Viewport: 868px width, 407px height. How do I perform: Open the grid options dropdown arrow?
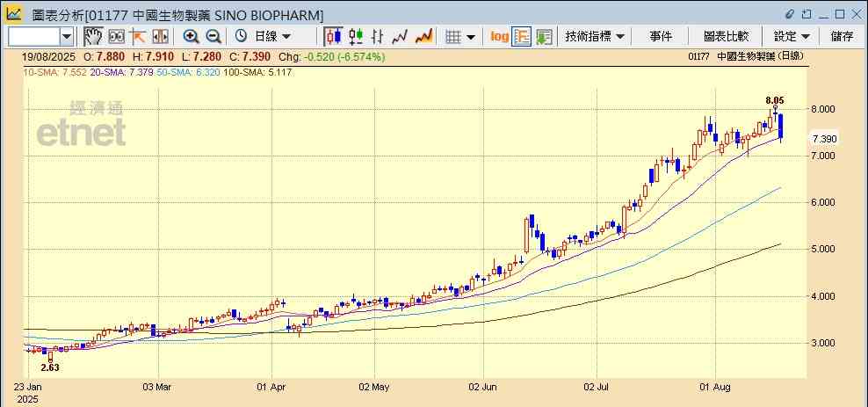(x=471, y=37)
